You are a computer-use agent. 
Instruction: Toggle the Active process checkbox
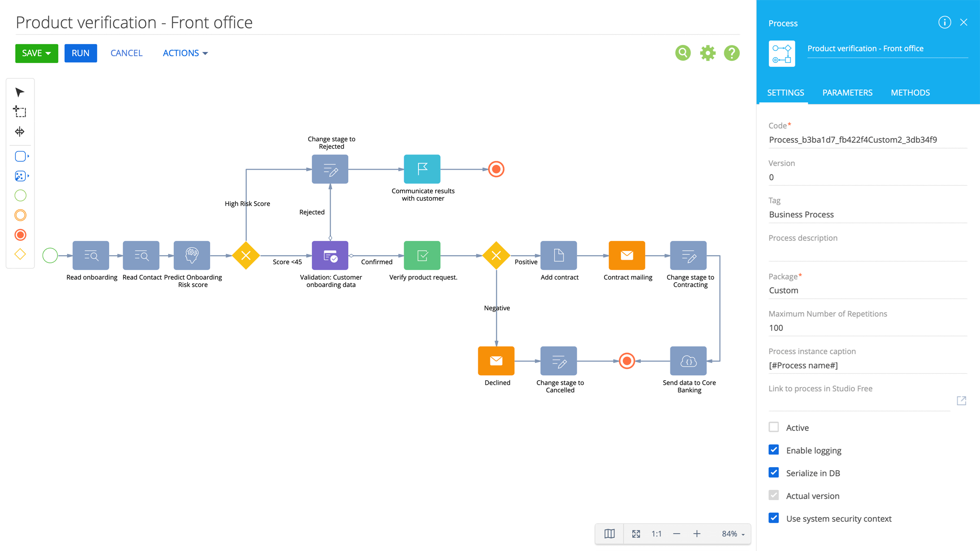[x=774, y=427]
